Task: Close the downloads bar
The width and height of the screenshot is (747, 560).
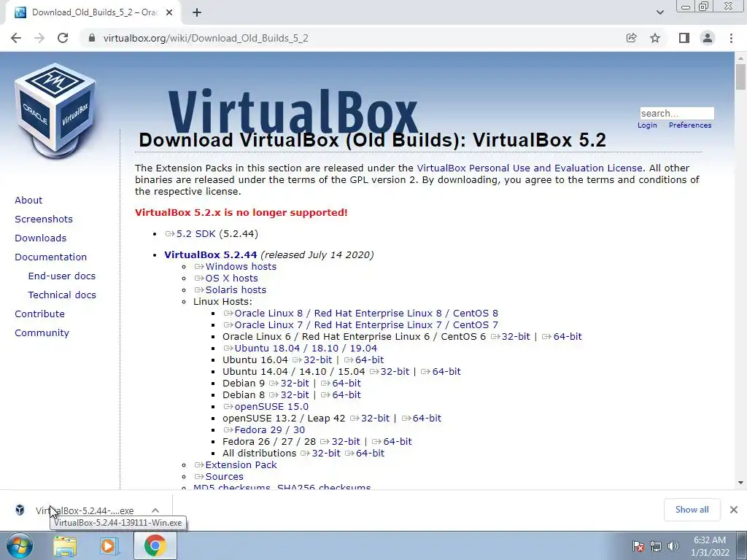Action: 734,510
